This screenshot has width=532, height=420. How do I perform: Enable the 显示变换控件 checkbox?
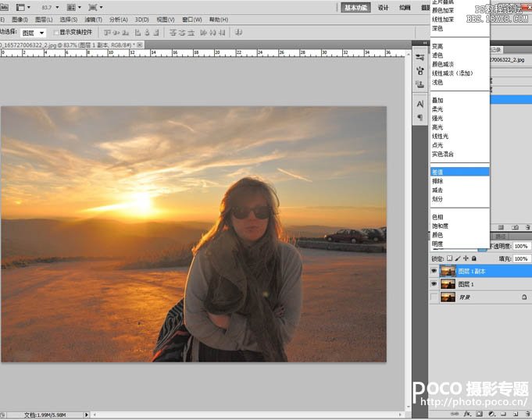[x=56, y=33]
